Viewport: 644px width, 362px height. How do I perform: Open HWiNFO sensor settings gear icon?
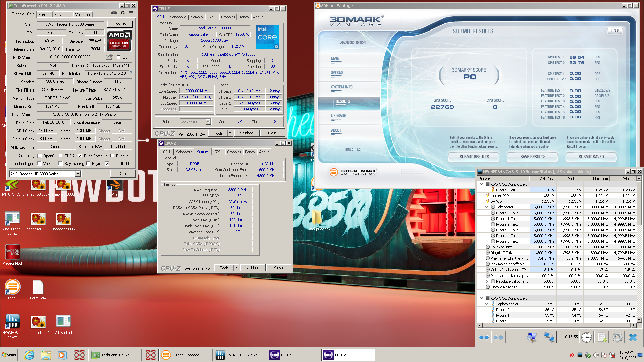(x=617, y=337)
